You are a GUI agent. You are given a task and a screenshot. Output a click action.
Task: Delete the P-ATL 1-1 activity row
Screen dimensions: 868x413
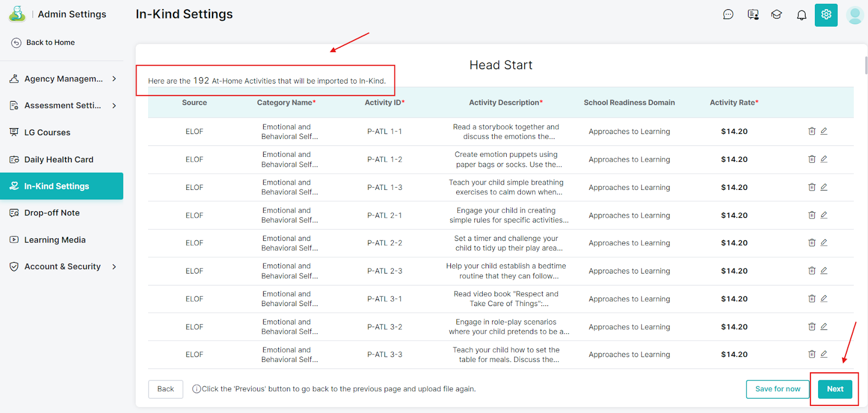812,131
